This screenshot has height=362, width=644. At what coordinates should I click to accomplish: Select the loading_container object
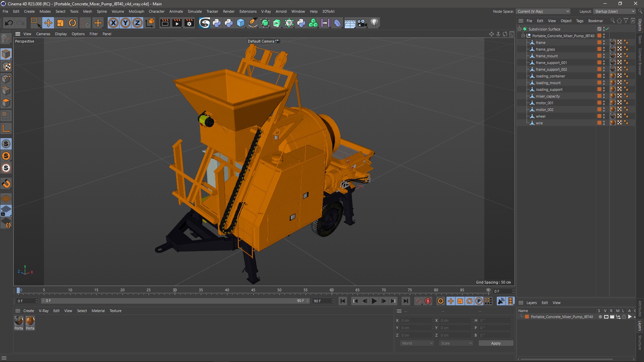click(550, 76)
